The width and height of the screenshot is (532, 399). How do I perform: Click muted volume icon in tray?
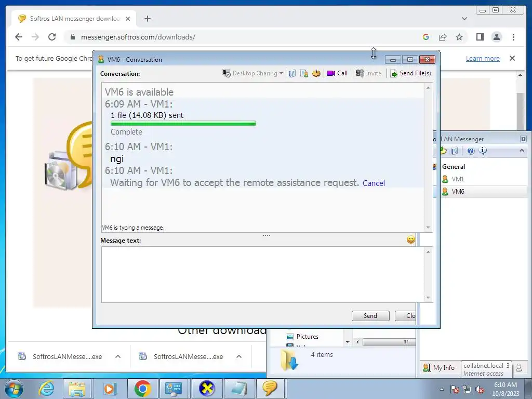point(480,390)
